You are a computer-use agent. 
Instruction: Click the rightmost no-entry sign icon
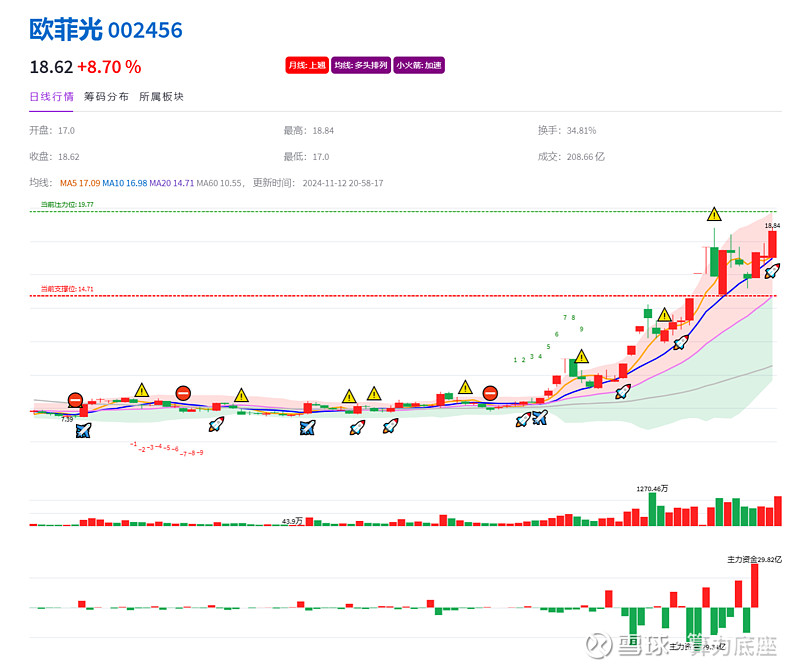click(x=490, y=393)
